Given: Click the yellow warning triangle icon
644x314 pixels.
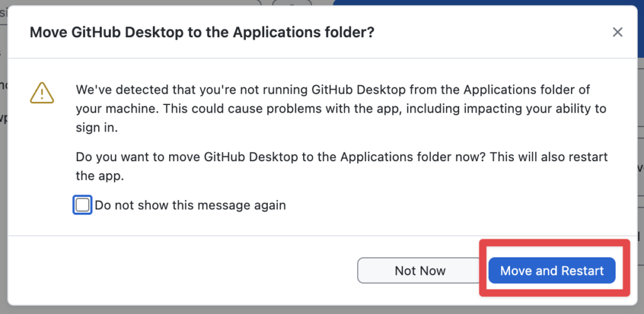Looking at the screenshot, I should click(x=42, y=93).
